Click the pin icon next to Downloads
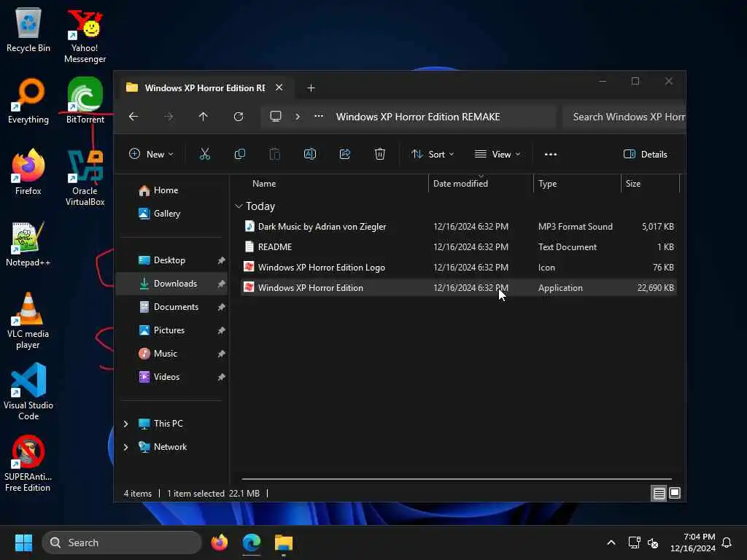 click(x=221, y=284)
